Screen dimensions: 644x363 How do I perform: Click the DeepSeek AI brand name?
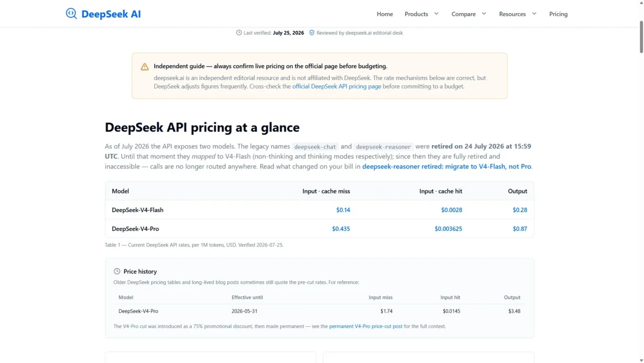coord(111,14)
